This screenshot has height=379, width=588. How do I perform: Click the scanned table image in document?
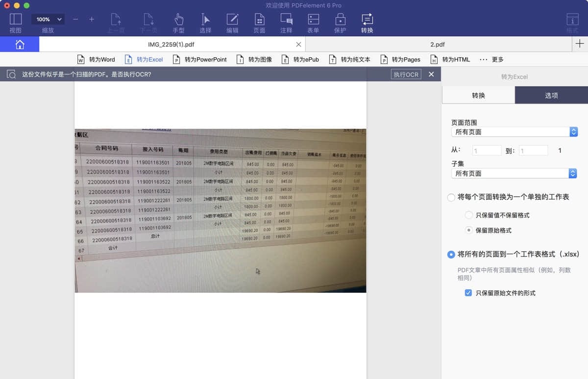tap(220, 211)
